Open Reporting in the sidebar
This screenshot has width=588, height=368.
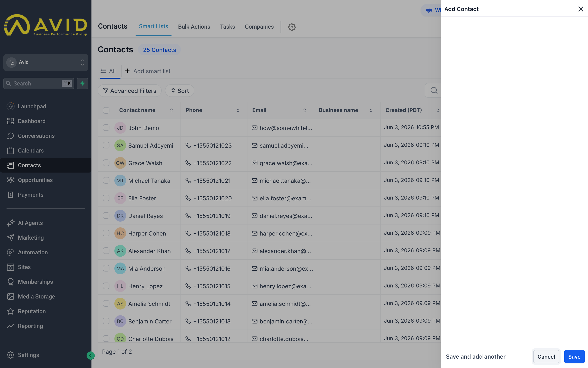(x=46, y=326)
